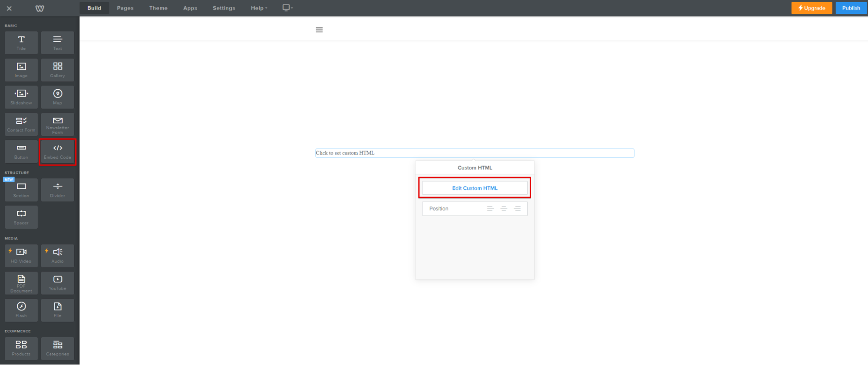Select the Divider structure element
The image size is (868, 365).
point(57,190)
